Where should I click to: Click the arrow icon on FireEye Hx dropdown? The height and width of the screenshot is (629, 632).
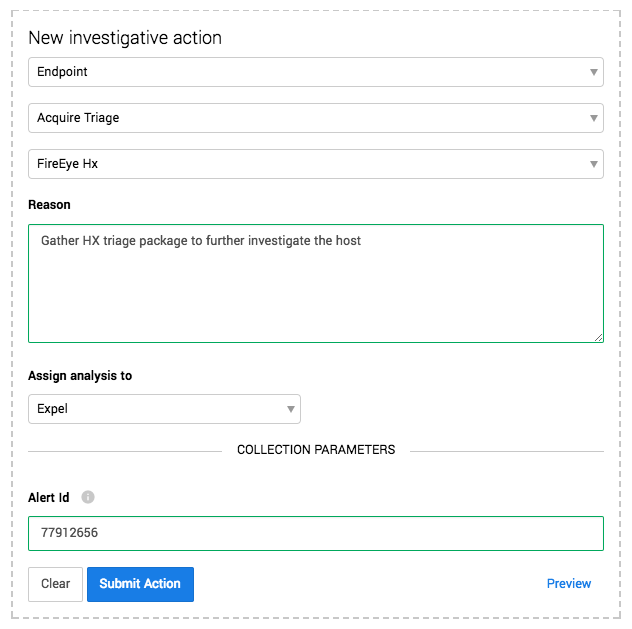coord(594,164)
